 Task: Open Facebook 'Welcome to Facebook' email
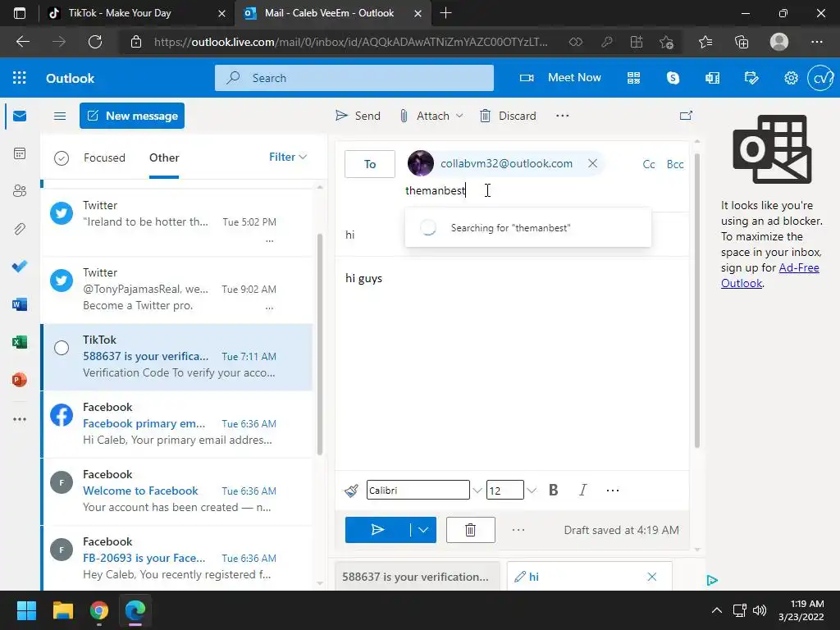click(177, 491)
